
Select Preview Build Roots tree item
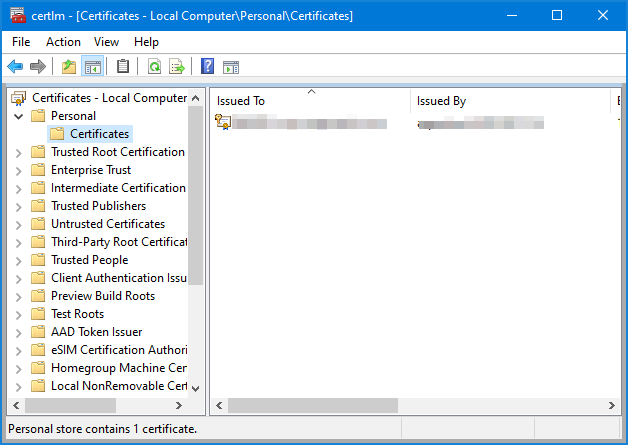103,296
